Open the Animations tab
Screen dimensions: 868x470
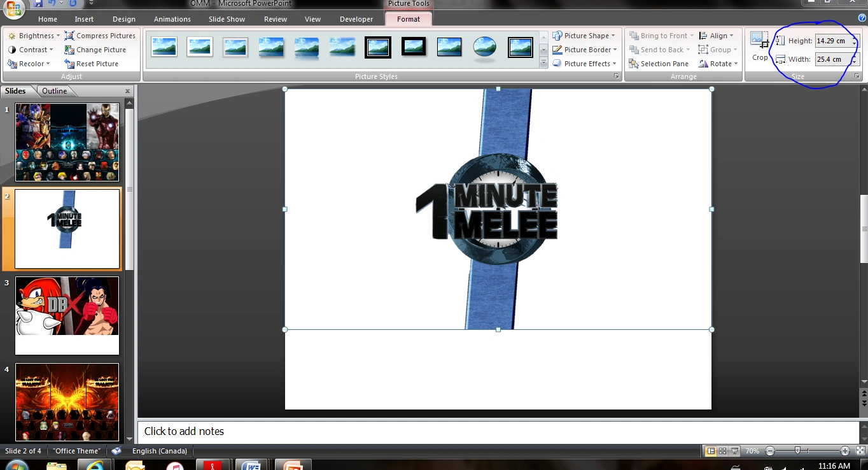tap(172, 19)
